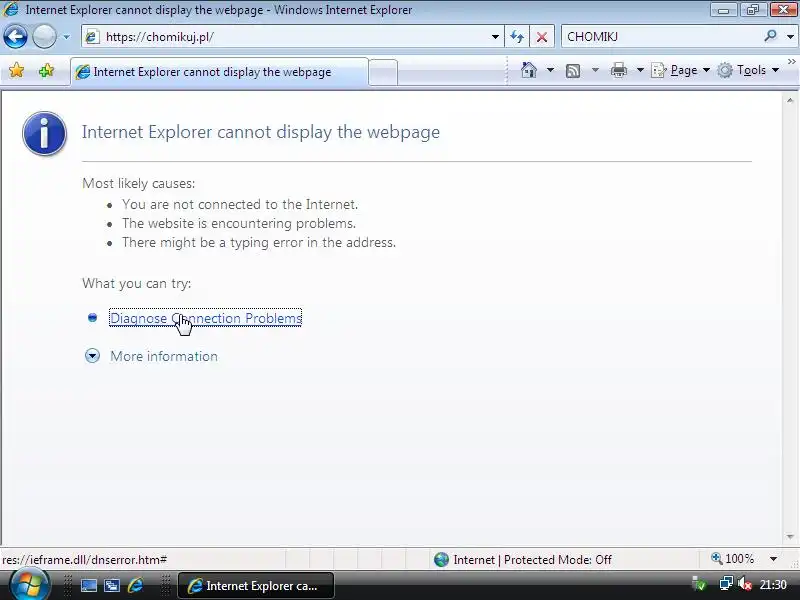Viewport: 800px width, 600px height.
Task: Click the More information text link
Action: pos(164,356)
